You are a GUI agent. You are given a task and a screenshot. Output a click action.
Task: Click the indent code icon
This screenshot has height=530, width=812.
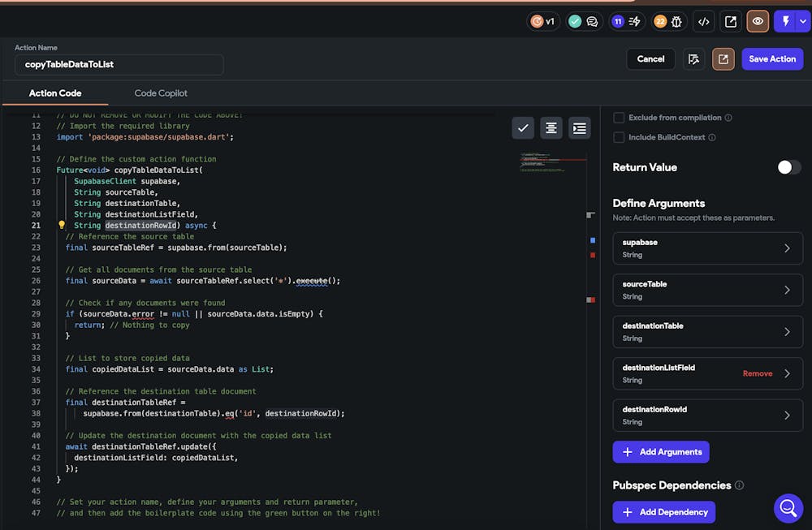click(579, 128)
